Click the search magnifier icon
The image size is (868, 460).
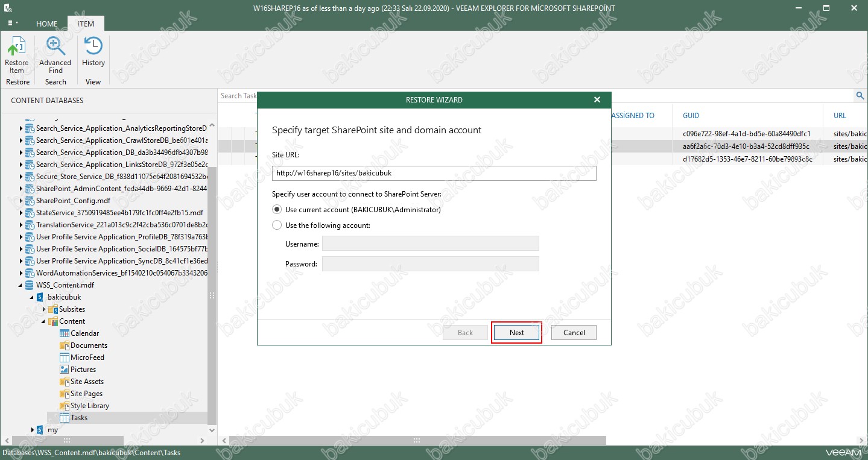861,95
